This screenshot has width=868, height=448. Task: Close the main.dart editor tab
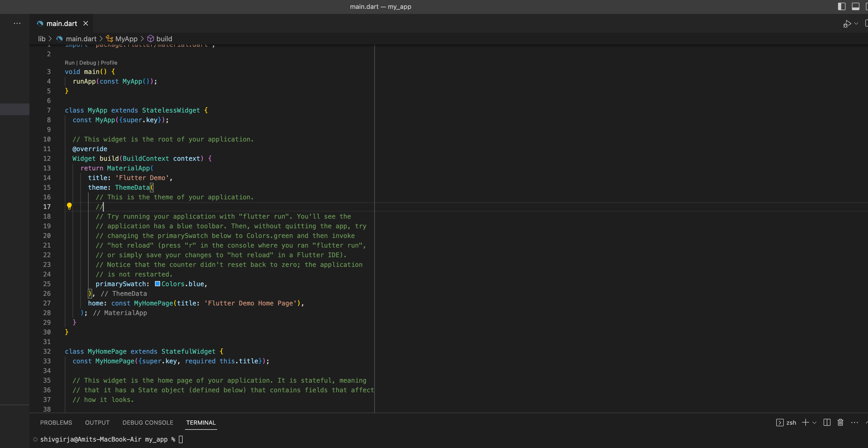click(86, 23)
